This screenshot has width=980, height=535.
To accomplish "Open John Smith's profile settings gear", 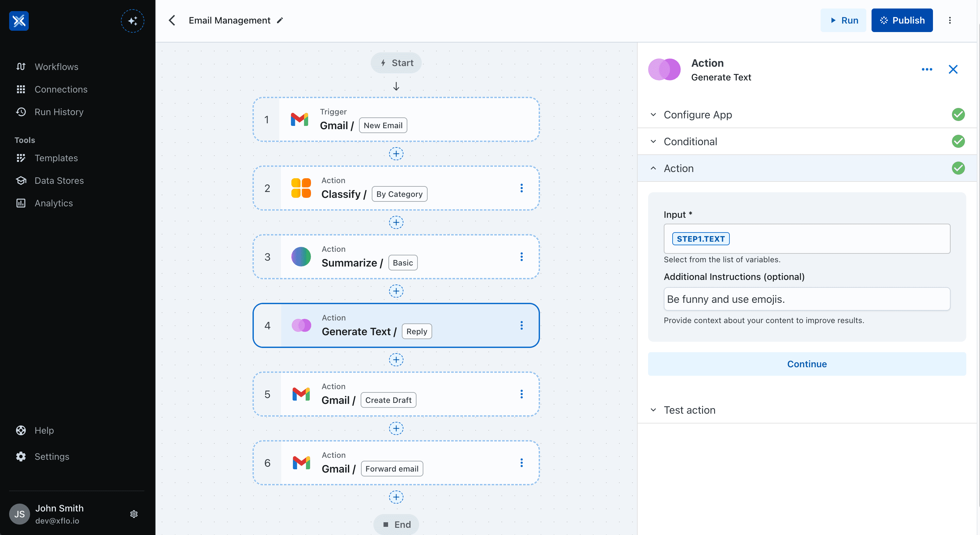I will coord(134,514).
